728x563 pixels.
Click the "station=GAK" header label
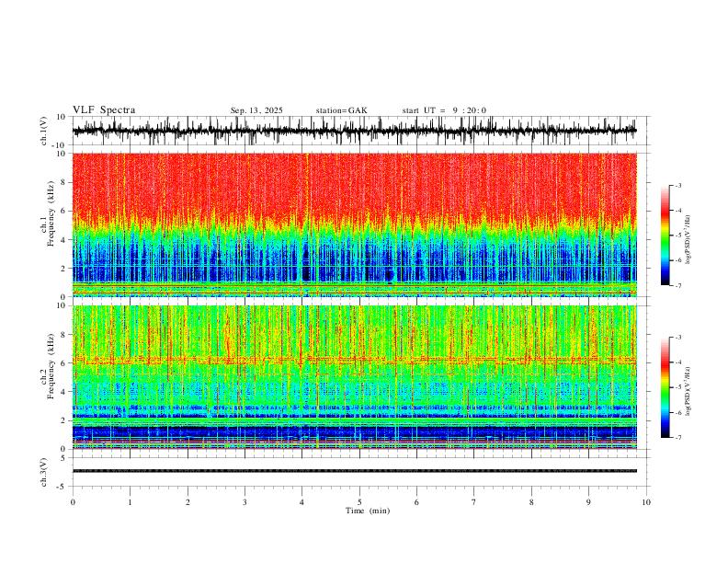point(341,110)
